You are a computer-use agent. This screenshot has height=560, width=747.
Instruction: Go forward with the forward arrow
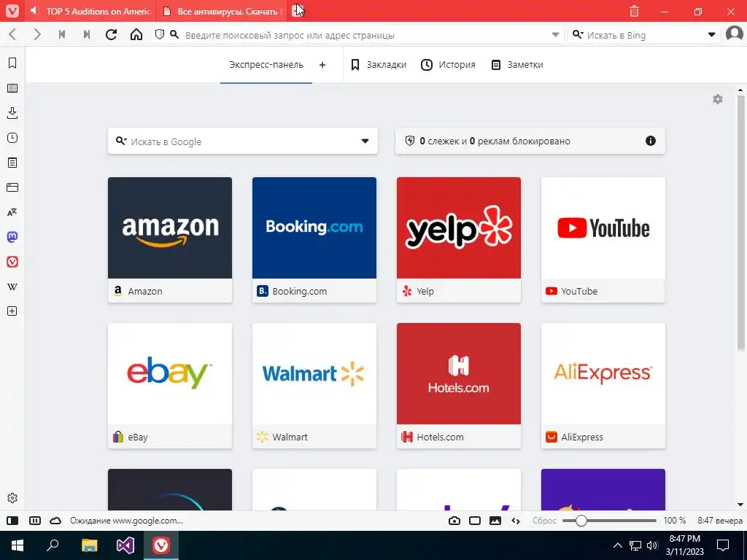click(x=37, y=35)
